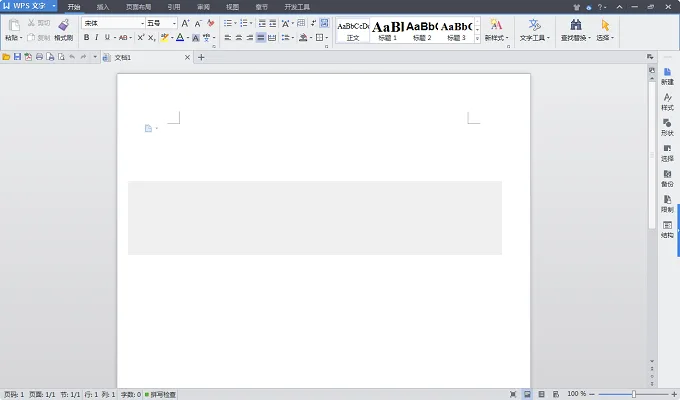Screen dimensions: 680x400
Task: Toggle bold formatting
Action: click(x=86, y=38)
